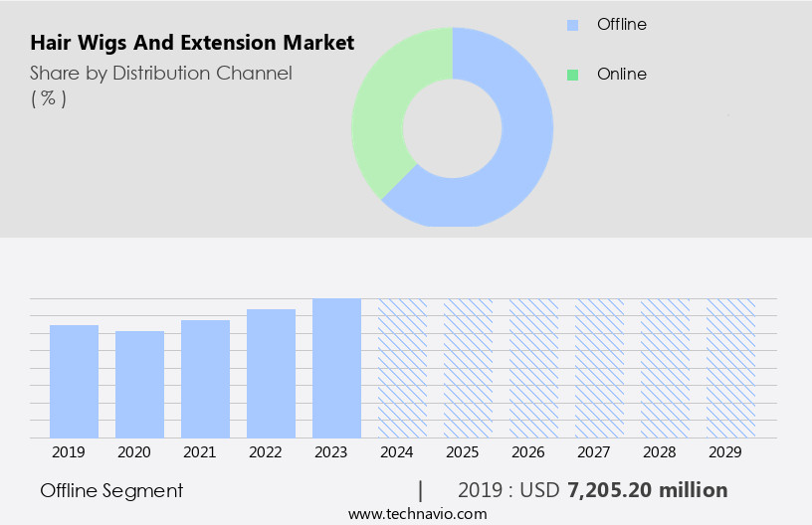Click the Offline Segment caption text
This screenshot has width=812, height=525.
[x=111, y=490]
